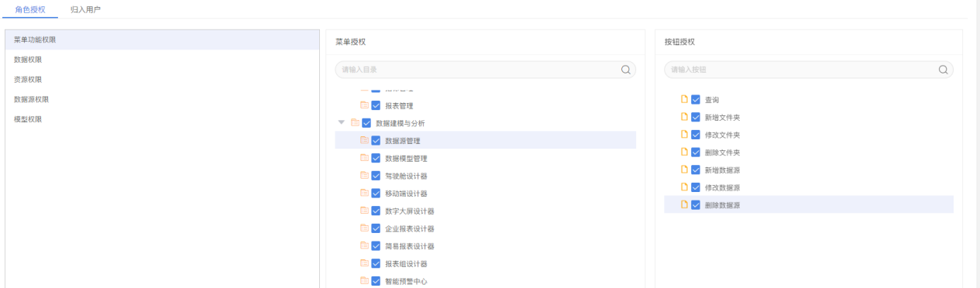Open the 归入用户 tab
This screenshot has height=288, width=980.
pyautogui.click(x=85, y=9)
